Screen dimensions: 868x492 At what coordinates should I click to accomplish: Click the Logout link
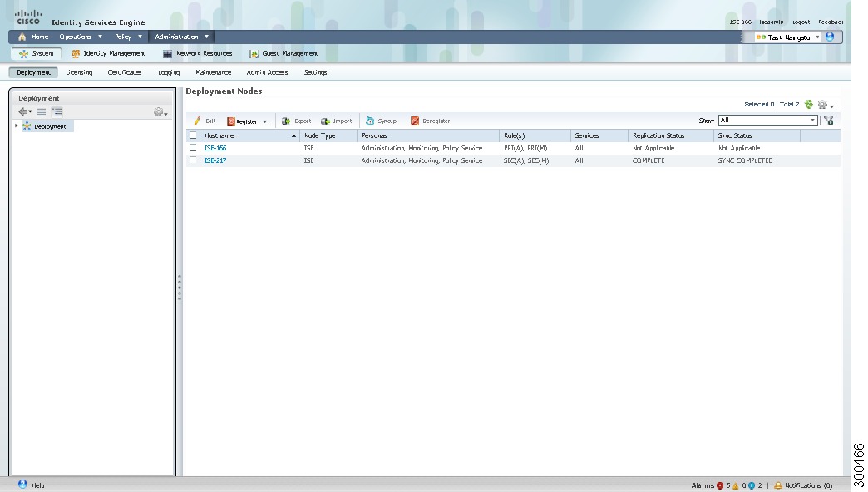pos(801,22)
